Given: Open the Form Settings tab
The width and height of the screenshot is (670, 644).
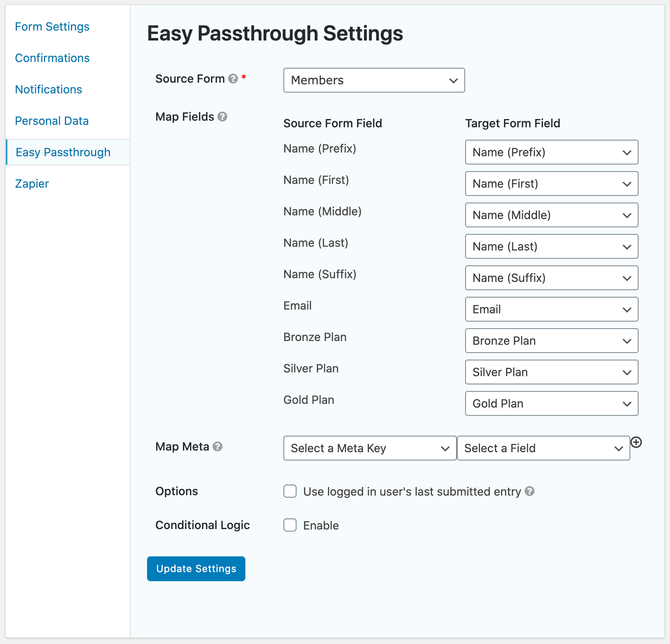Looking at the screenshot, I should pyautogui.click(x=52, y=26).
